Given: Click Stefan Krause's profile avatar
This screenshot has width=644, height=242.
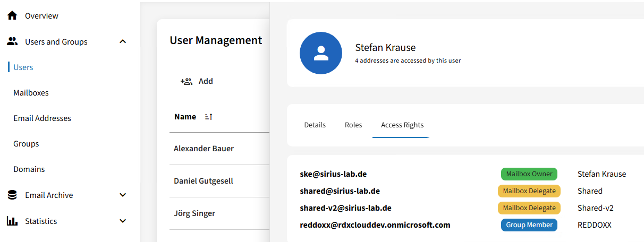Looking at the screenshot, I should pyautogui.click(x=320, y=53).
